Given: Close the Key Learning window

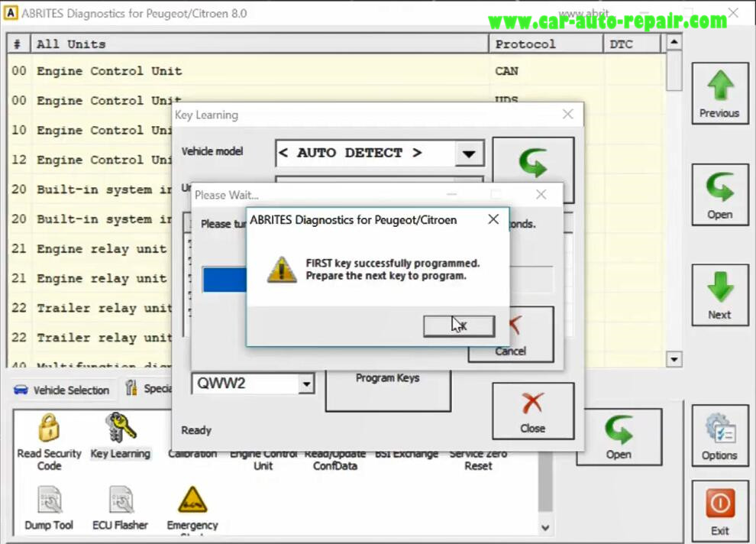Looking at the screenshot, I should pos(568,115).
